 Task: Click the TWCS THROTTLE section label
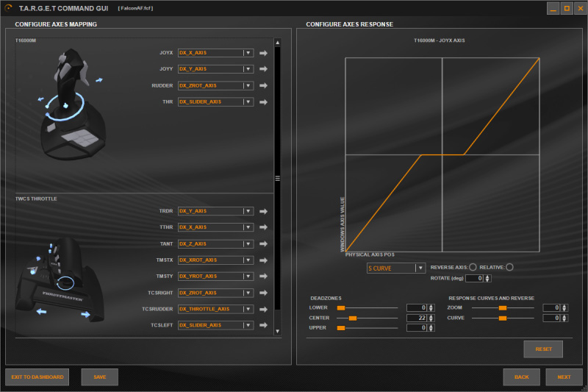coord(36,199)
